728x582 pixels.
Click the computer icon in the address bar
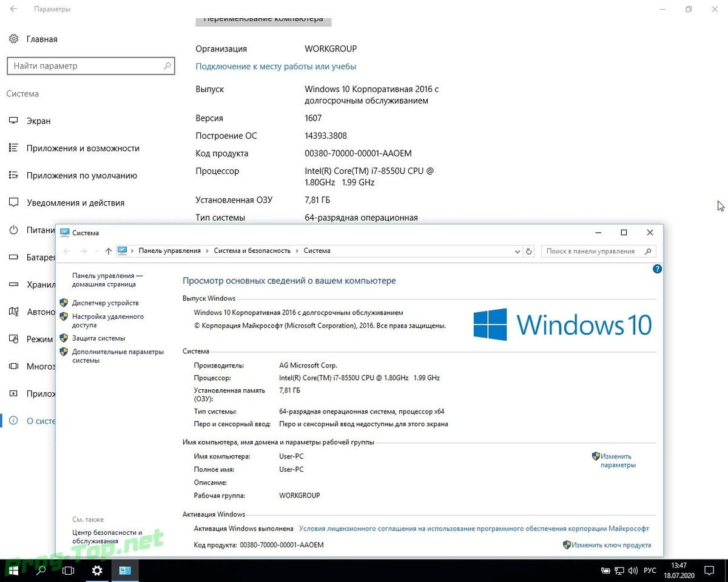click(x=123, y=250)
